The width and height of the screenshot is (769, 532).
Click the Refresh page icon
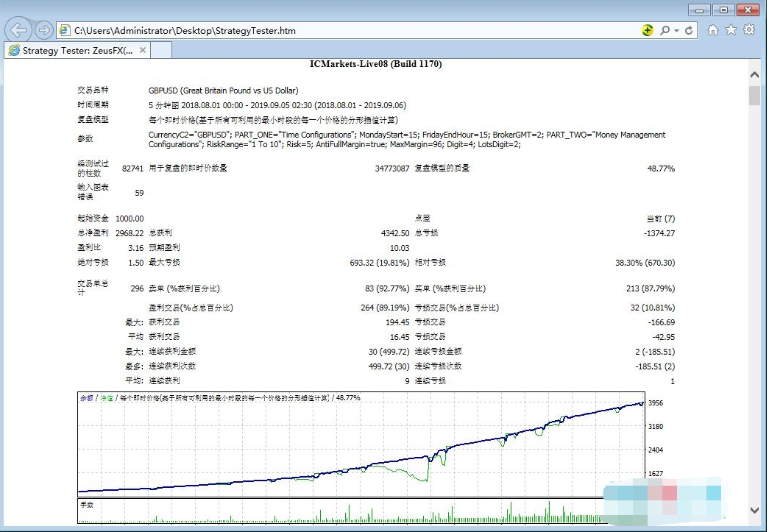tap(689, 30)
